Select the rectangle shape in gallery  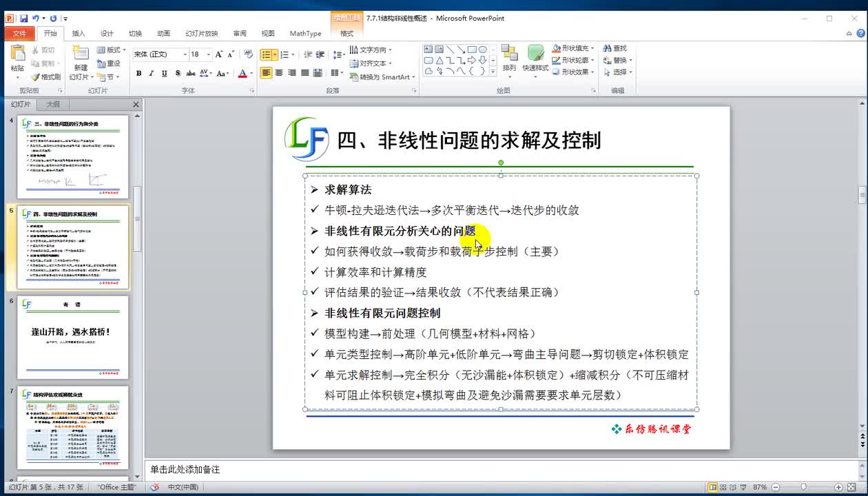tap(472, 50)
